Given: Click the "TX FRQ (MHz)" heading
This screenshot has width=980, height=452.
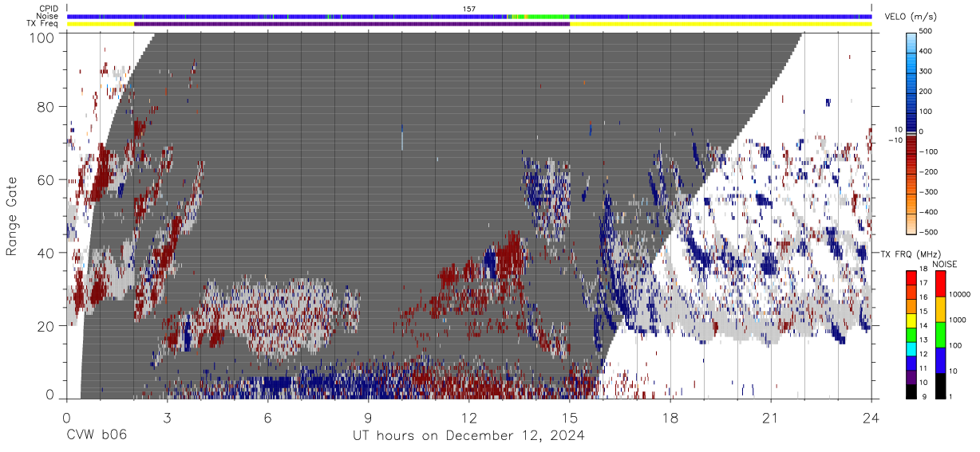Looking at the screenshot, I should 912,254.
